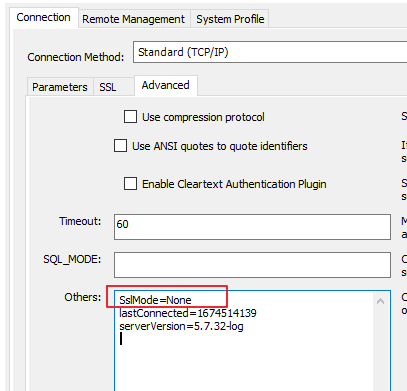Select the Connection tab
Viewport: 407px width, 391px height.
(44, 17)
